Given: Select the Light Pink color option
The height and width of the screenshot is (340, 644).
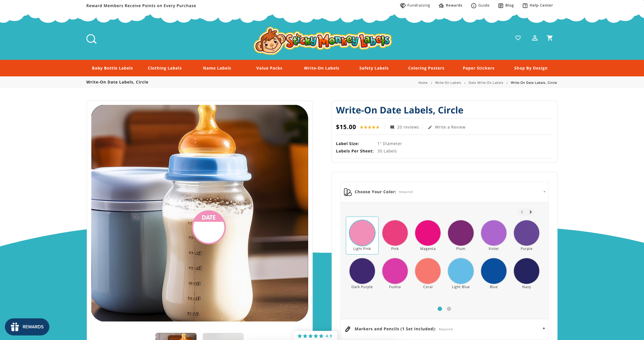Looking at the screenshot, I should click(362, 235).
